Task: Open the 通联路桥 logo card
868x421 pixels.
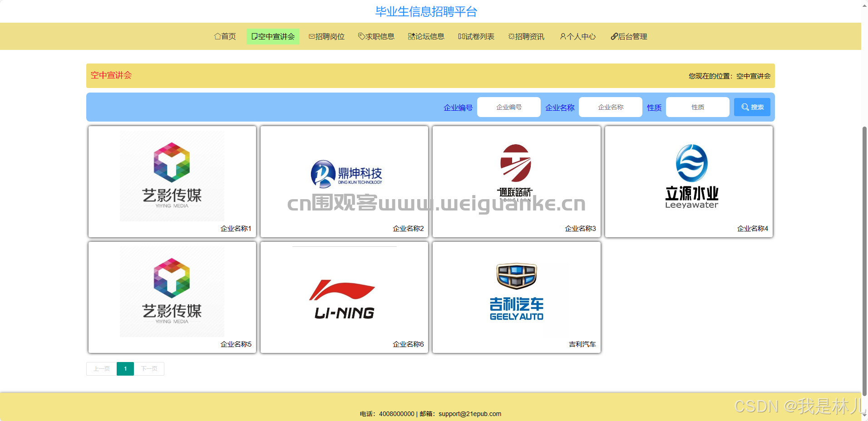Action: pos(517,181)
